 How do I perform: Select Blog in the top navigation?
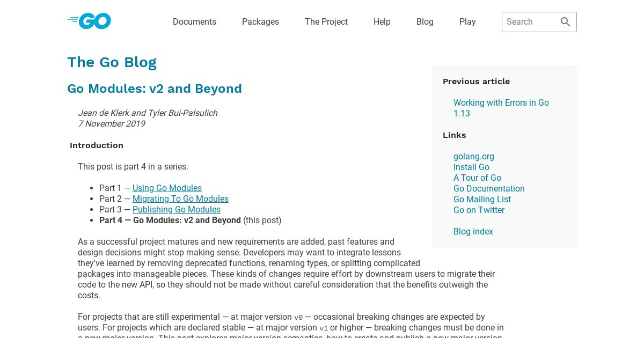[x=425, y=22]
